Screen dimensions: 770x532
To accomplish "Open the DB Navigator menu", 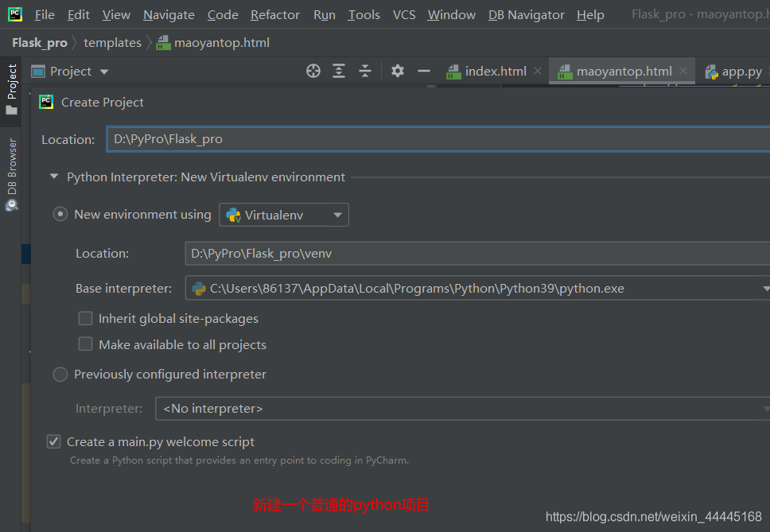I will [x=527, y=15].
